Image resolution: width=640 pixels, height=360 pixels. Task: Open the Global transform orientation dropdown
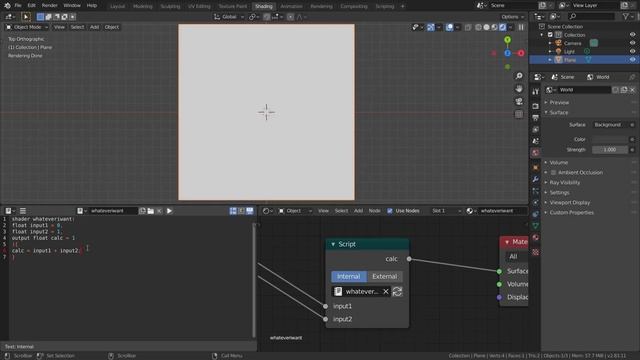click(x=229, y=17)
